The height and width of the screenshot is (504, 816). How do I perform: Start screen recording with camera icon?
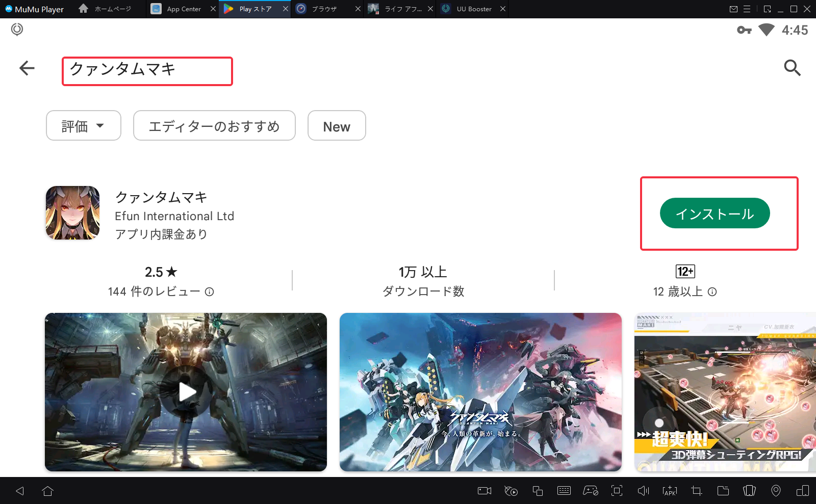[x=484, y=491]
